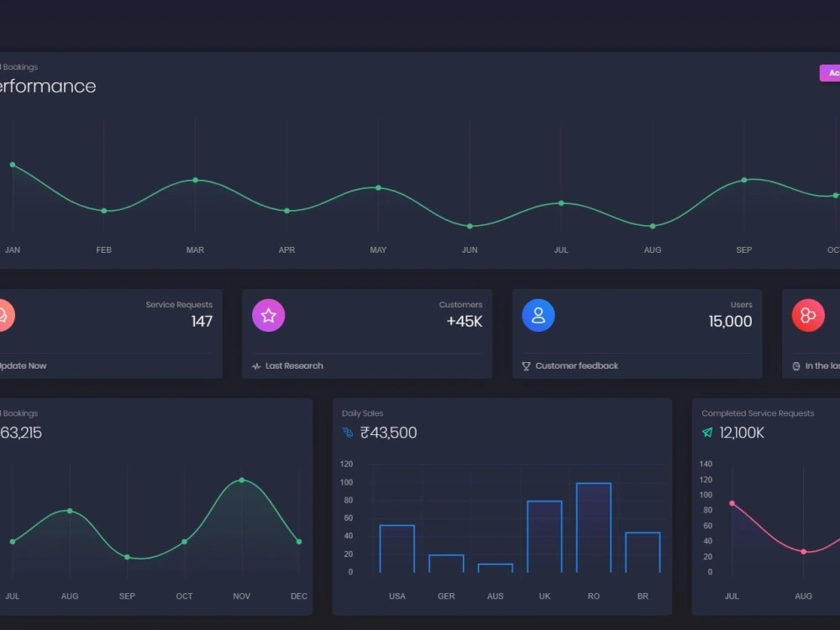Click the AUS bar in Daily Sales chart

click(x=496, y=568)
